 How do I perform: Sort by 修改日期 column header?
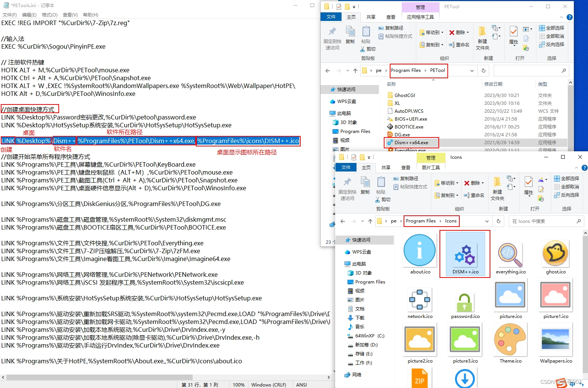point(493,84)
